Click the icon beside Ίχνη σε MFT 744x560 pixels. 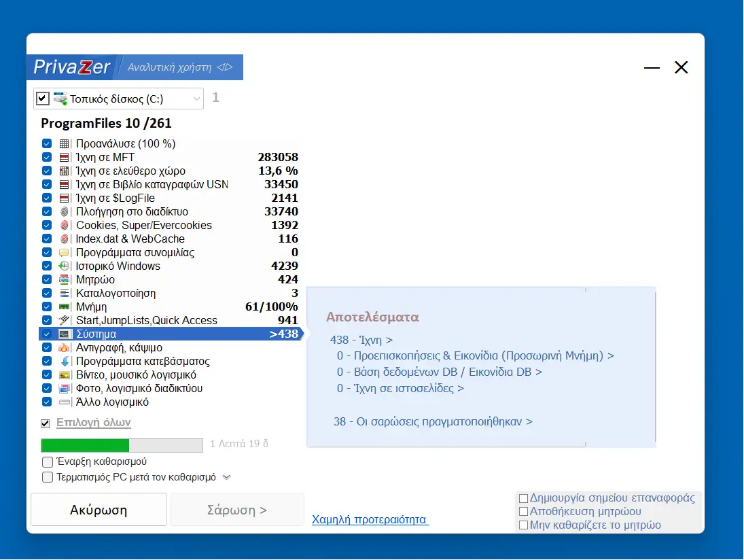[64, 158]
